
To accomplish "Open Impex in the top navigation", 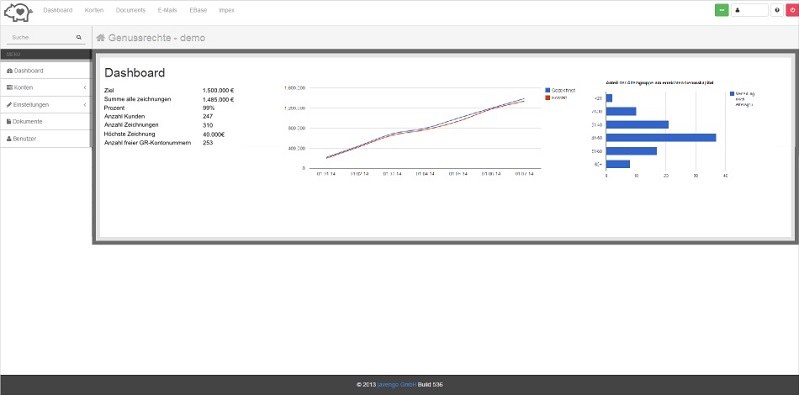I will click(227, 10).
